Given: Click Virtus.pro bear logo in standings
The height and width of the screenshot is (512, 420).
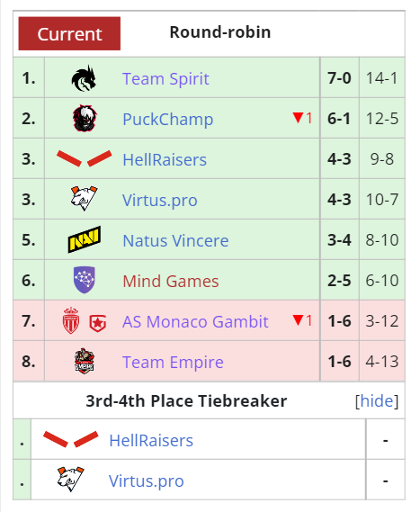Looking at the screenshot, I should point(85,199).
